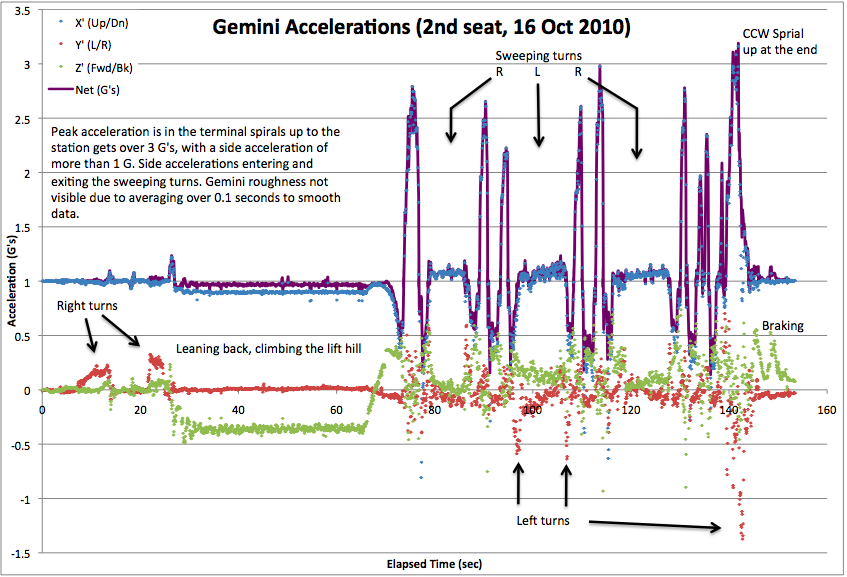Click the "Left turns" annotation text
Viewport: 847px width, 577px height.
(543, 520)
